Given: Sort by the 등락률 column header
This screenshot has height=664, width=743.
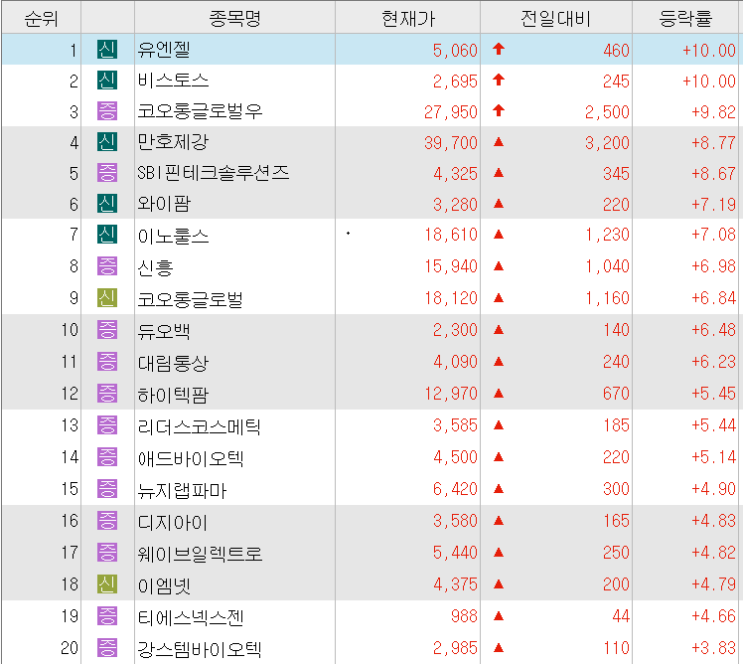Looking at the screenshot, I should (686, 18).
